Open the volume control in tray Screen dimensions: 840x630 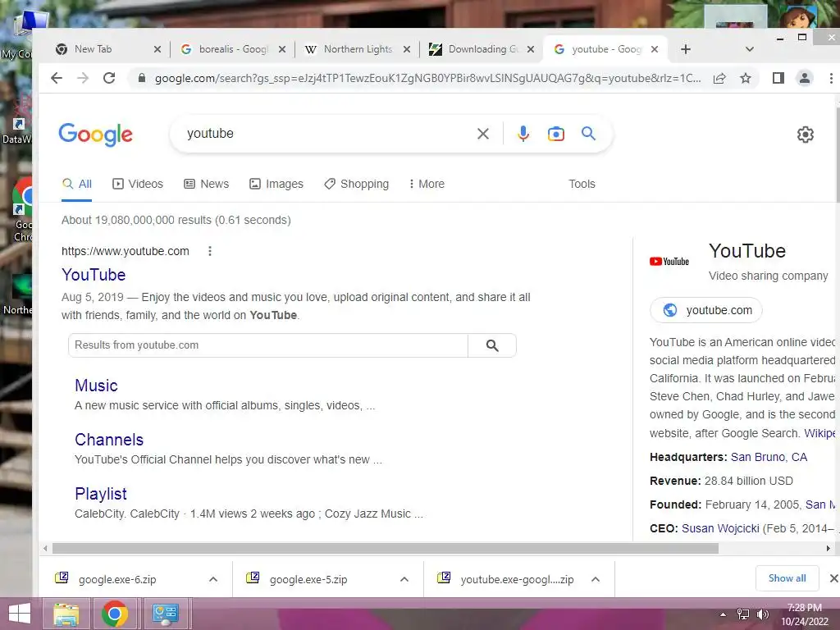762,614
